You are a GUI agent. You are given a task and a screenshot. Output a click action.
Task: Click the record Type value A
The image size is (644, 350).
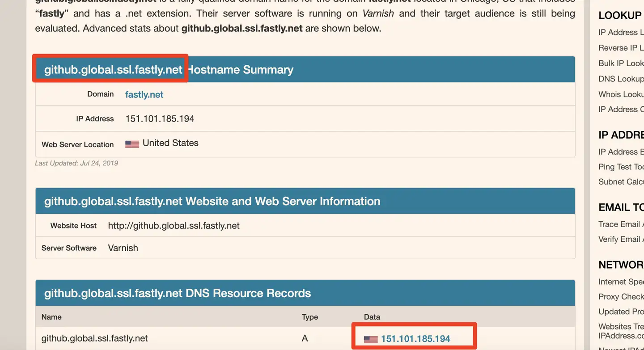[305, 338]
